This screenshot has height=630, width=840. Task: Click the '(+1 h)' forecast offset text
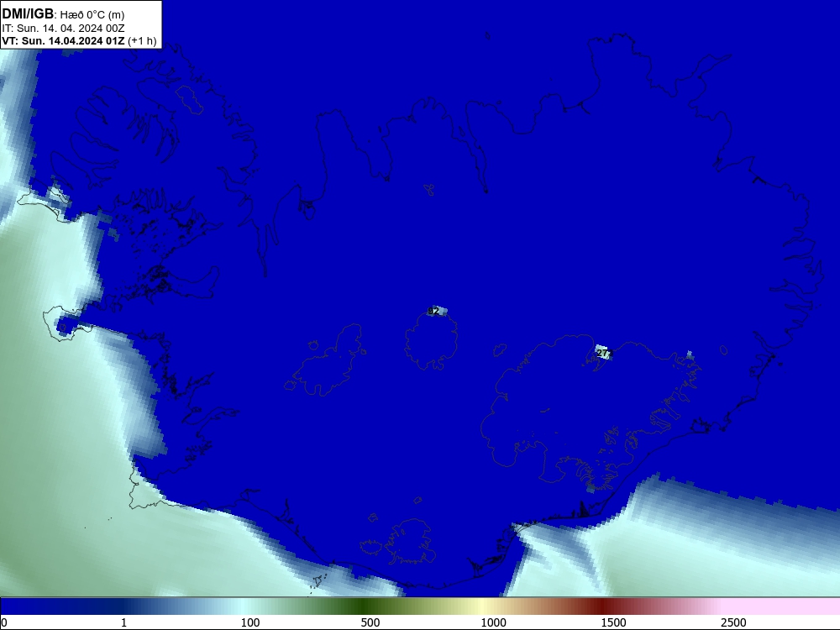(x=142, y=41)
